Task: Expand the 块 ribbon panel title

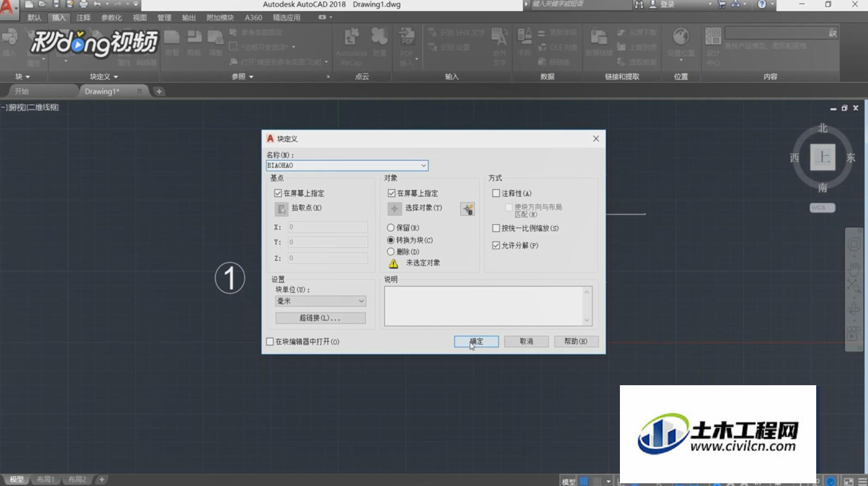Action: [x=22, y=77]
